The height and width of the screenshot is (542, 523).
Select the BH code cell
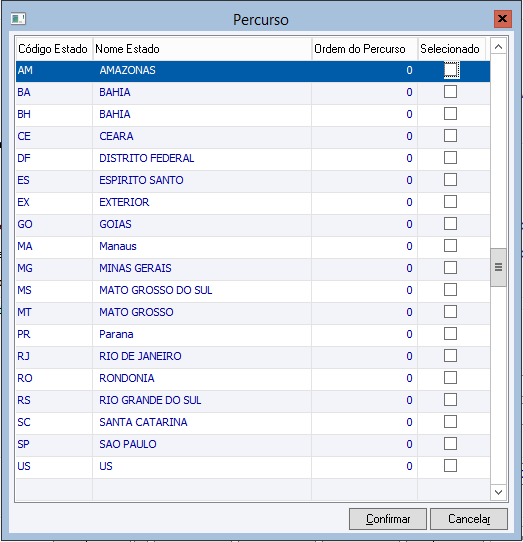(54, 114)
